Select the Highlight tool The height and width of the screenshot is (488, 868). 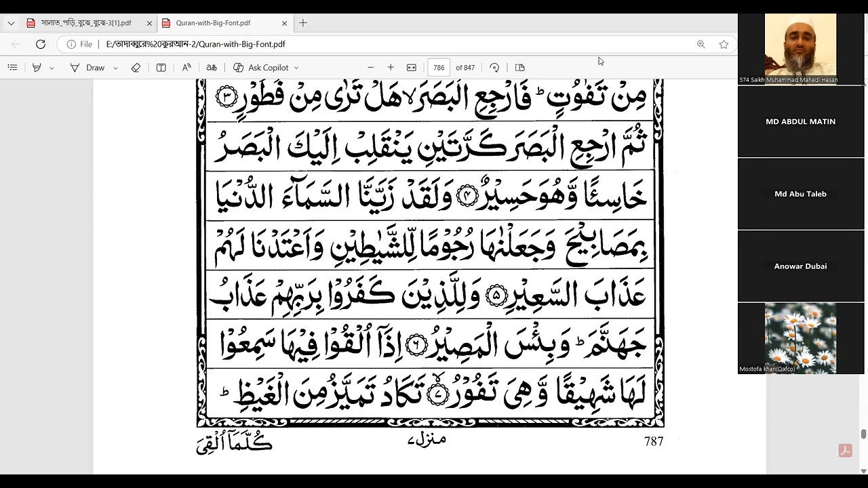(x=37, y=68)
